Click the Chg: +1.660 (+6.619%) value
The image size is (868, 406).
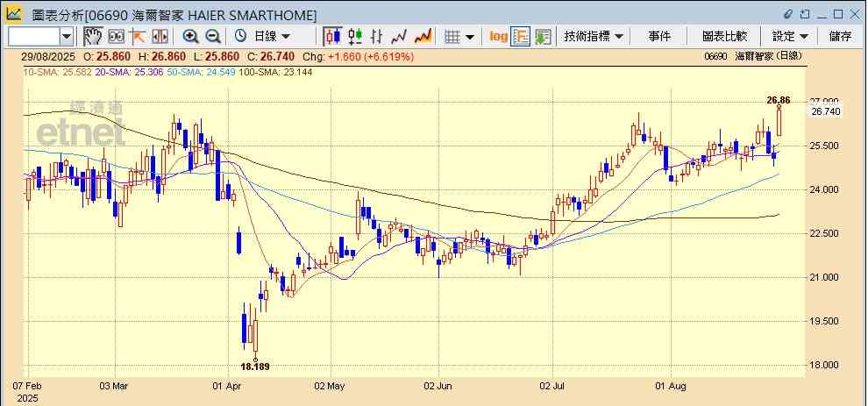[x=359, y=56]
